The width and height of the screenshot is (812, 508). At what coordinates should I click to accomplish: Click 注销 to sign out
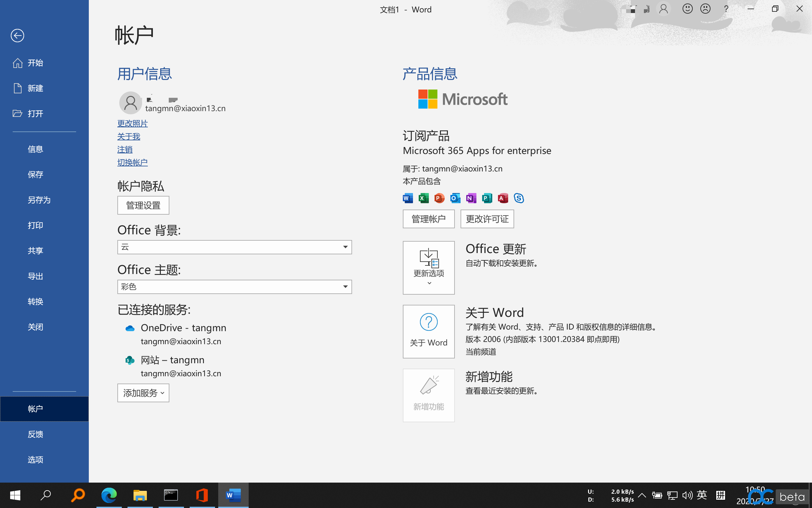point(125,150)
